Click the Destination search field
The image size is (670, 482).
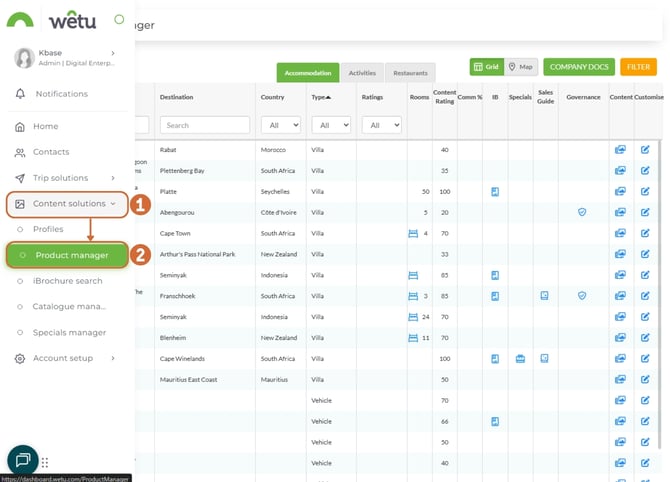(205, 125)
